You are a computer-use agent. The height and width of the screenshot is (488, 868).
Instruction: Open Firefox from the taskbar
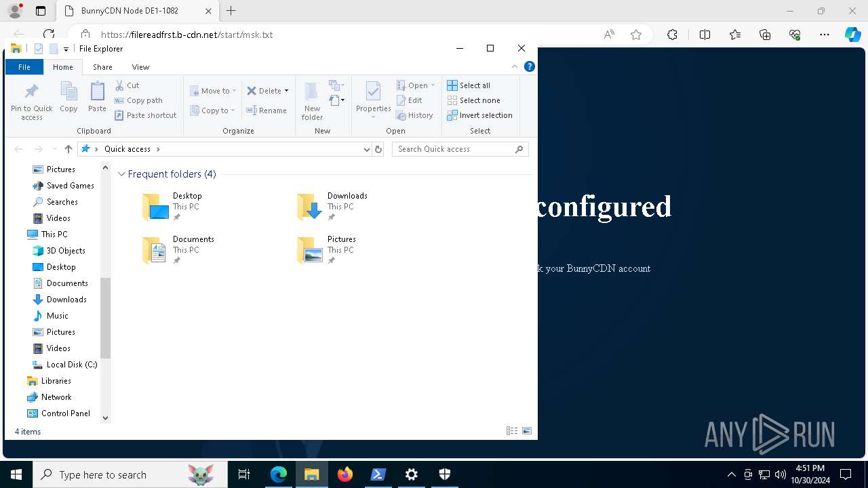[x=345, y=474]
